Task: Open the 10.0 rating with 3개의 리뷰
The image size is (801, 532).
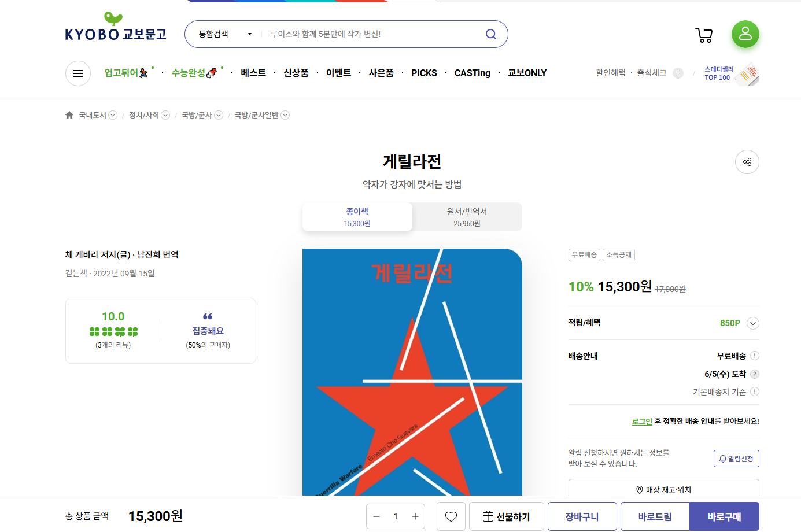Action: 113,330
